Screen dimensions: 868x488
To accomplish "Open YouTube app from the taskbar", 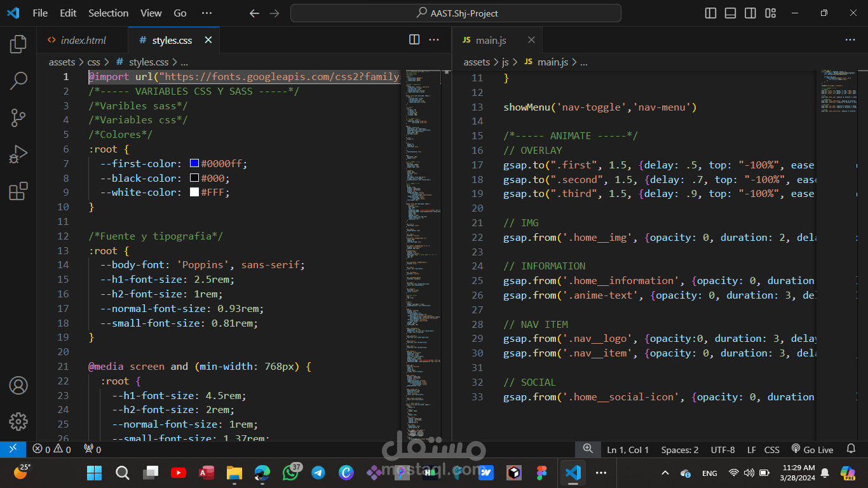I will 179,473.
